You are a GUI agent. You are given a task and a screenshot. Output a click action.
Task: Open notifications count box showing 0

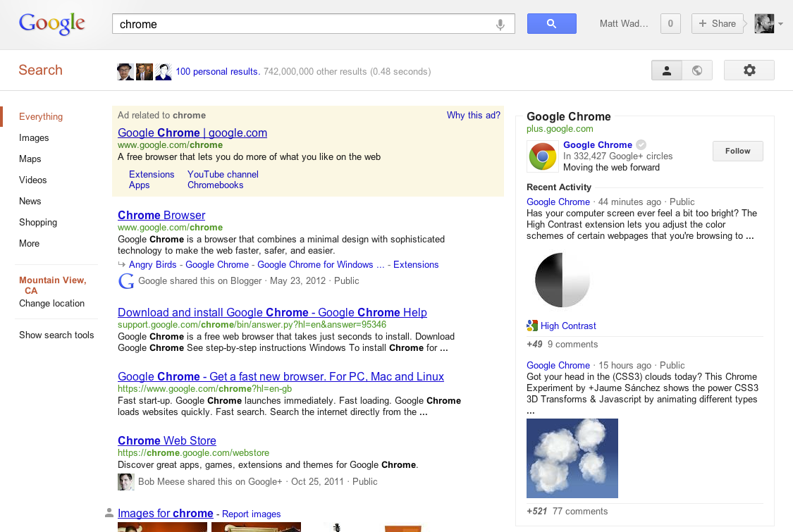point(670,24)
